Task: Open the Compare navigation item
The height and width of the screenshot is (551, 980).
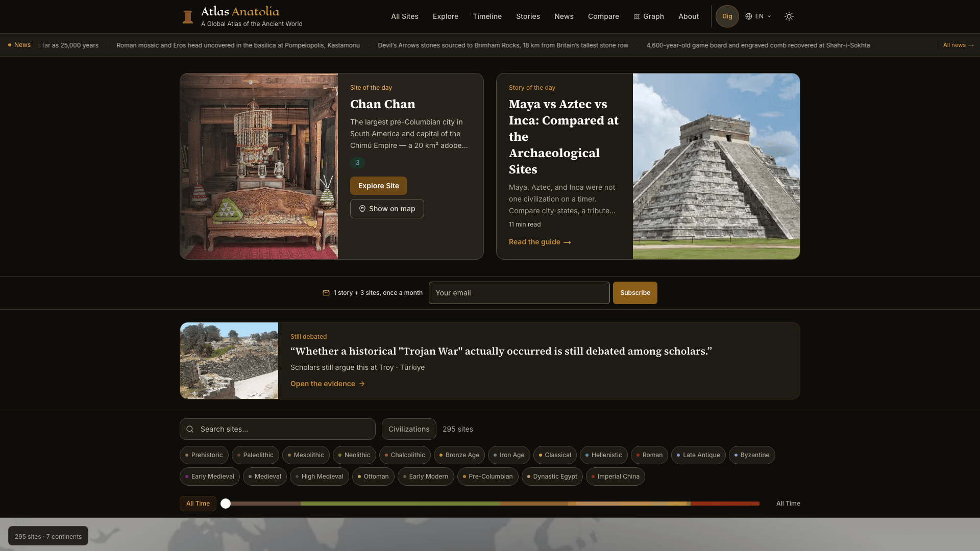Action: click(x=603, y=16)
